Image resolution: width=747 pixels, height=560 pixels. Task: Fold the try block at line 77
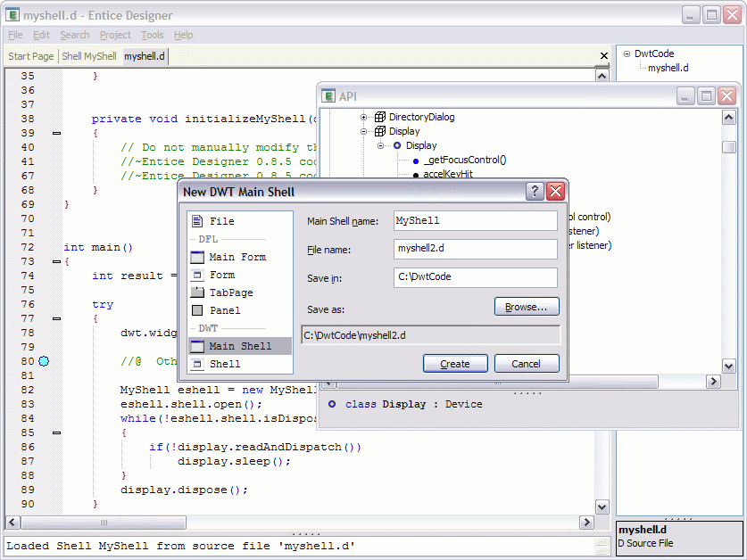coord(57,318)
